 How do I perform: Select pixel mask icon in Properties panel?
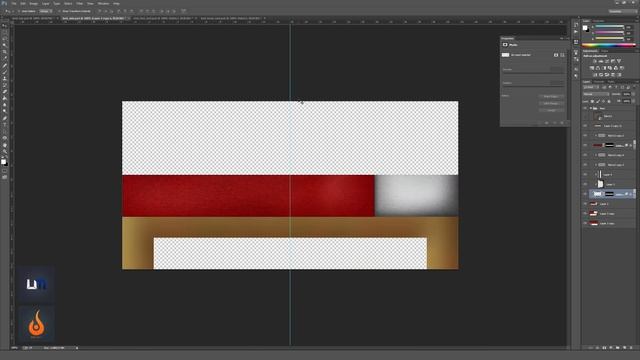[x=556, y=55]
